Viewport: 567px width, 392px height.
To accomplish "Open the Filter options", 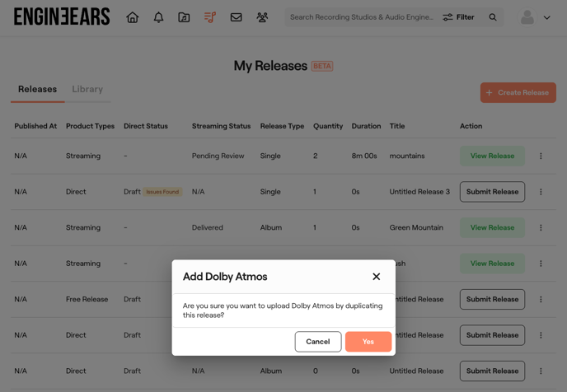I will pos(459,17).
